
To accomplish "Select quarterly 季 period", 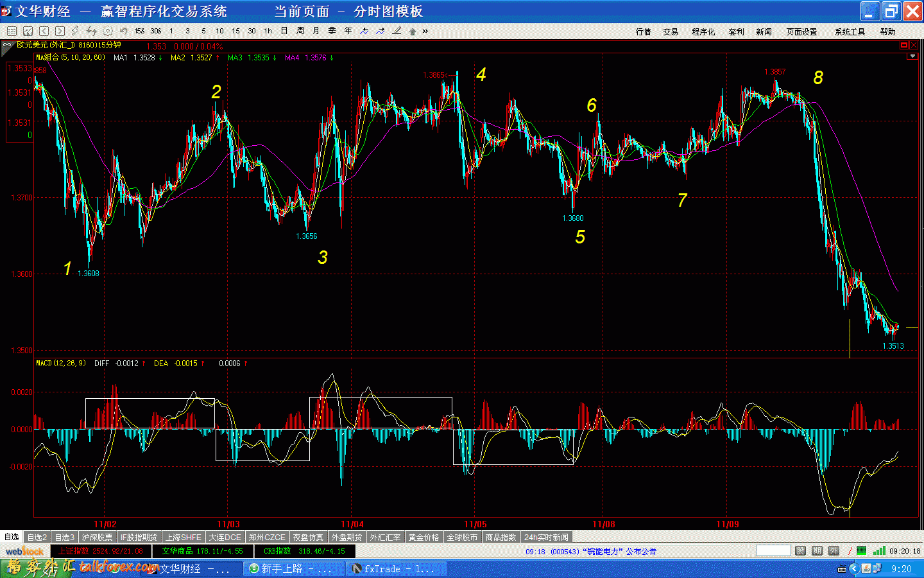I will pyautogui.click(x=332, y=31).
